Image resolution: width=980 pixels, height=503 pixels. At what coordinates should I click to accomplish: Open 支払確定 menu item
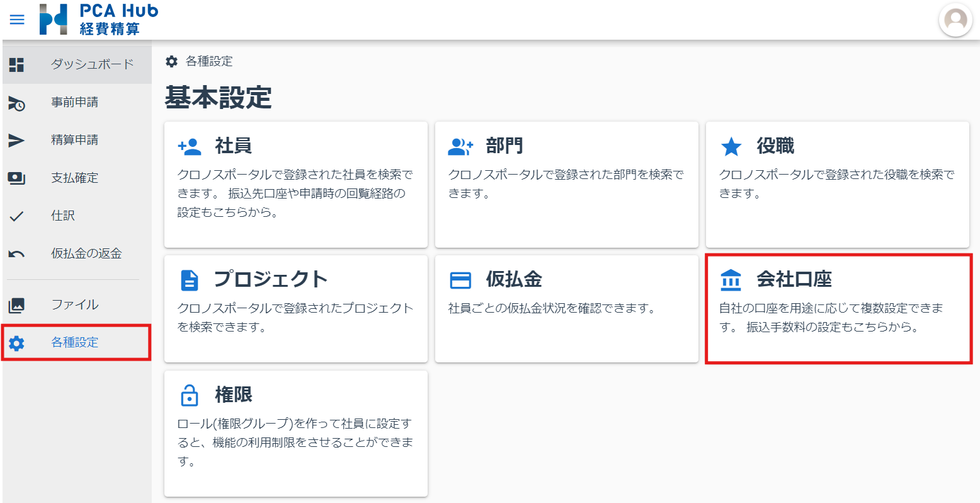(x=77, y=178)
